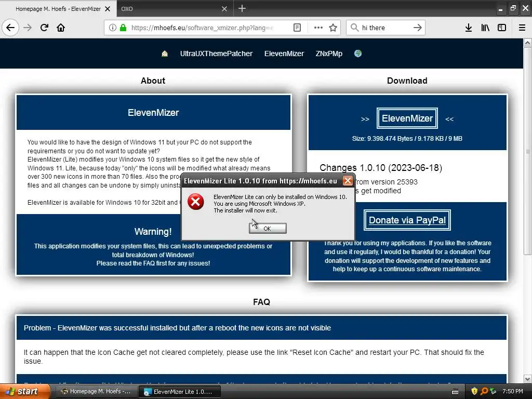The height and width of the screenshot is (399, 532).
Task: Select ElevenMizer Lite taskbar button
Action: 180,392
